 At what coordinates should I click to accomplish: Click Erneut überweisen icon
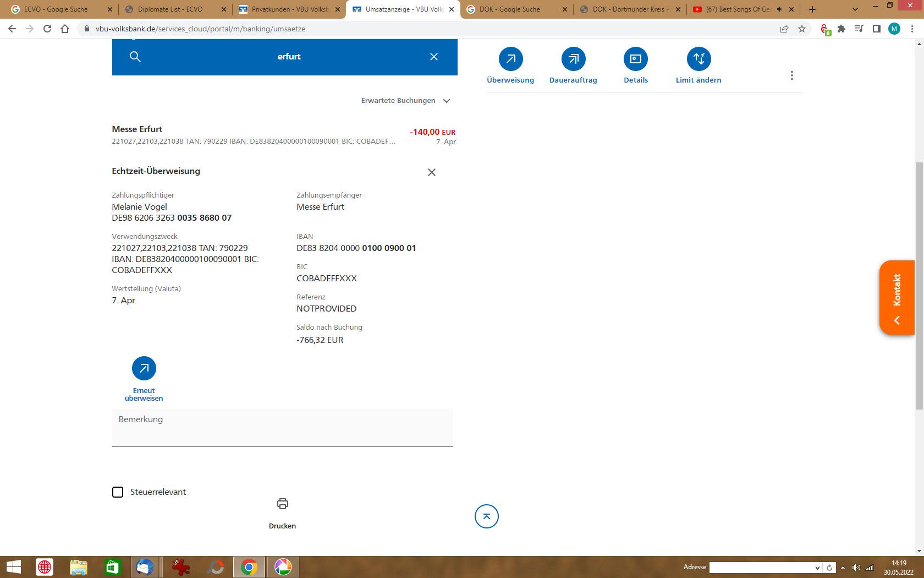click(x=144, y=368)
